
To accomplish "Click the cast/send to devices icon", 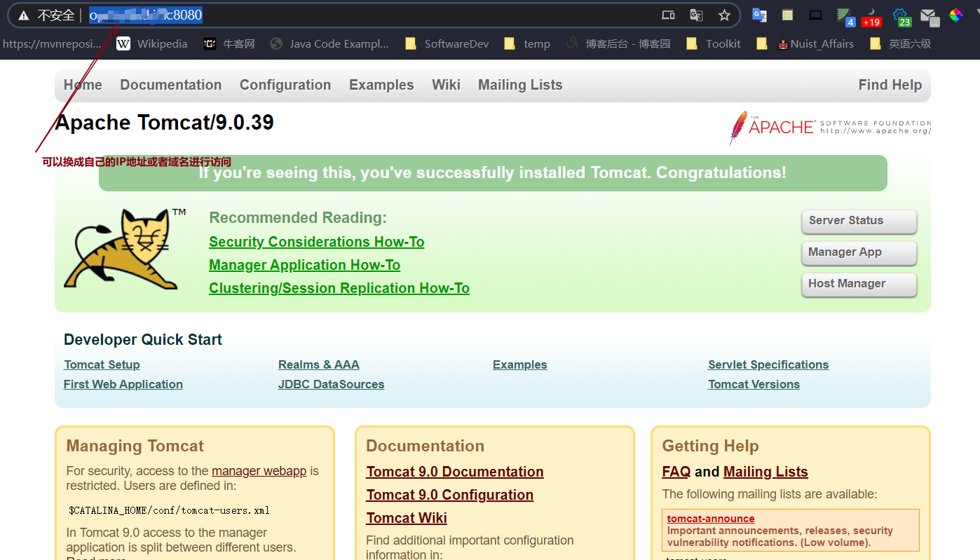I will pos(668,15).
